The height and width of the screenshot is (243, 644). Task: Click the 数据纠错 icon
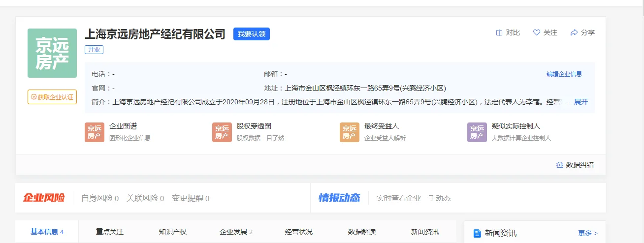[x=559, y=165]
